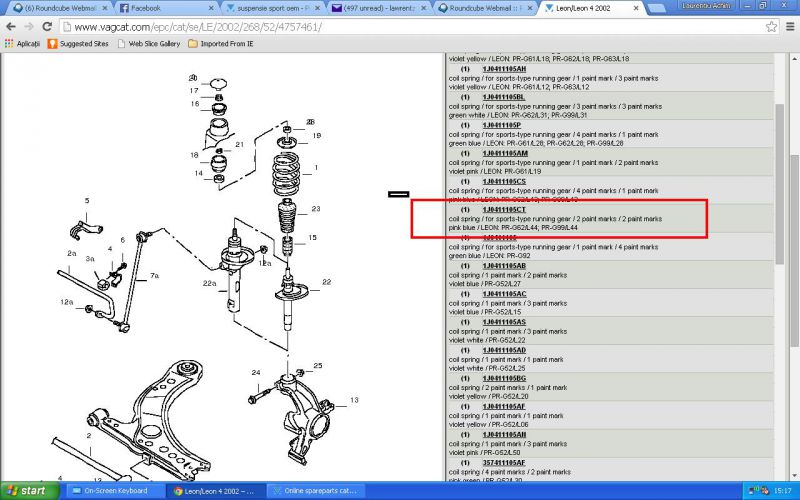Click the black rectangle marker beside diagram
The image size is (800, 500).
[x=398, y=193]
